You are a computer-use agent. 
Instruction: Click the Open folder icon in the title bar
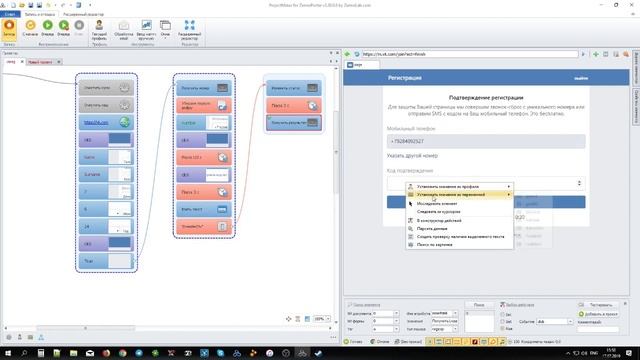22,5
